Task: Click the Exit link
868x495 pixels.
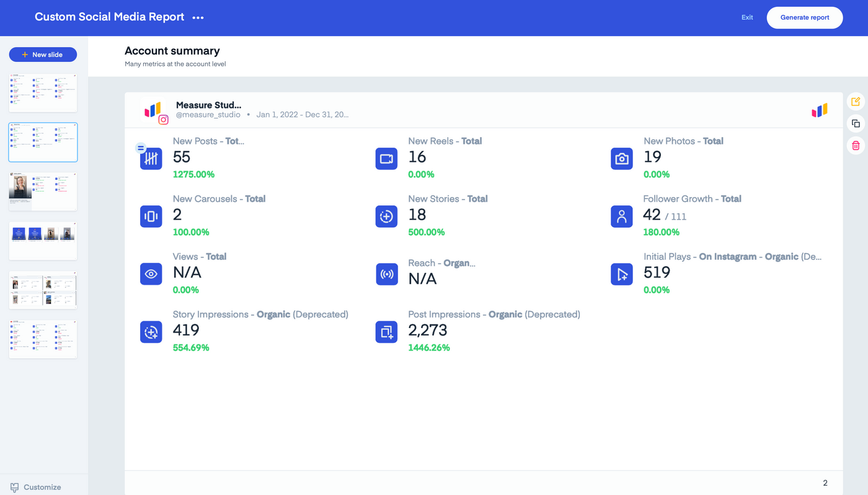Action: [747, 17]
